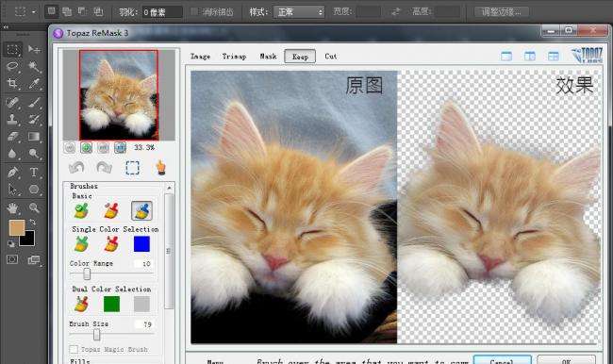Select the Dodge tool in Photoshop toolbox
The width and height of the screenshot is (613, 364).
(x=34, y=154)
